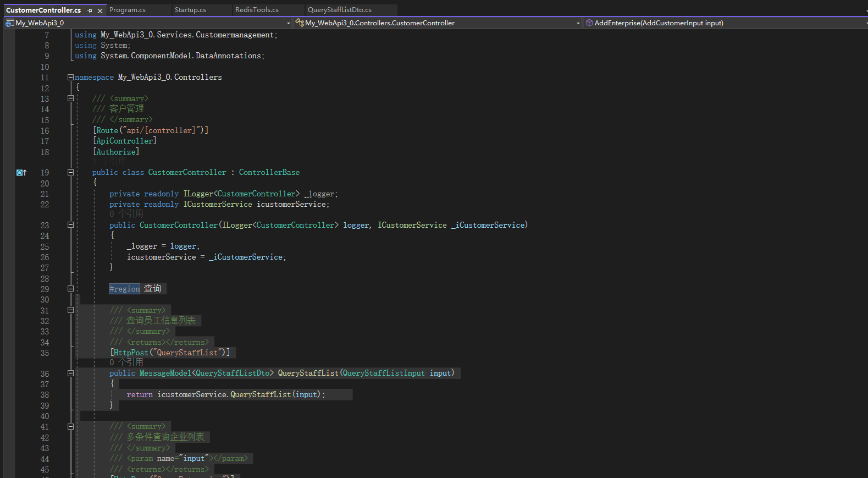Click the [ApiController] attribute on line 17

[125, 141]
